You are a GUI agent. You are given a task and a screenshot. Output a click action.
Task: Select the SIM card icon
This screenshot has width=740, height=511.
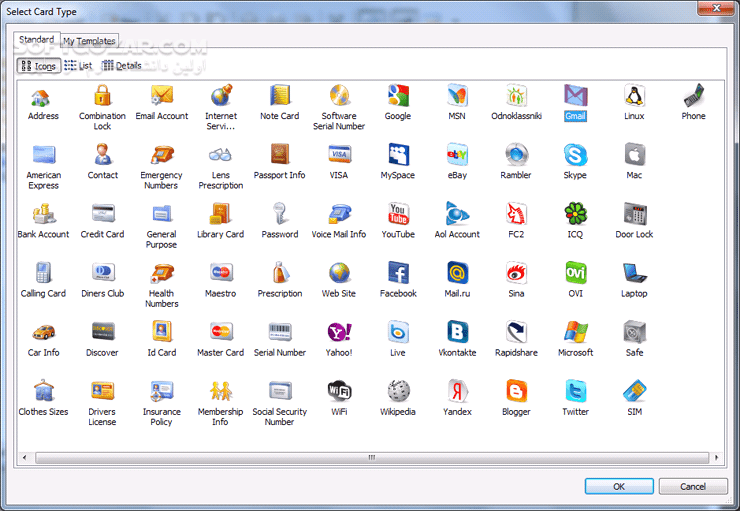[634, 391]
